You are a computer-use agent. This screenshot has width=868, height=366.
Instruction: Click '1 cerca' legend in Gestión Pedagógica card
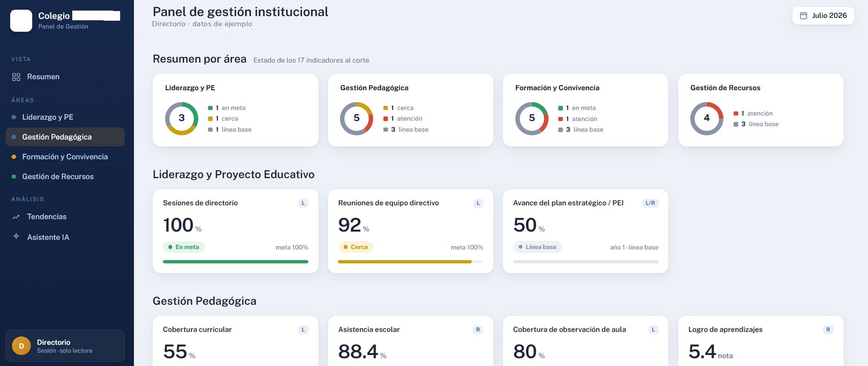(x=398, y=108)
